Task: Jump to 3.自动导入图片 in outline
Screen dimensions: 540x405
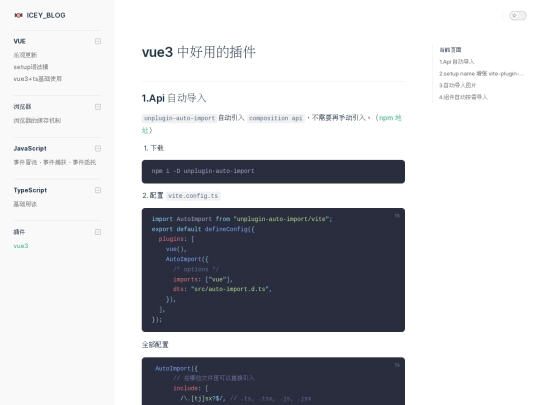Action: [x=458, y=85]
